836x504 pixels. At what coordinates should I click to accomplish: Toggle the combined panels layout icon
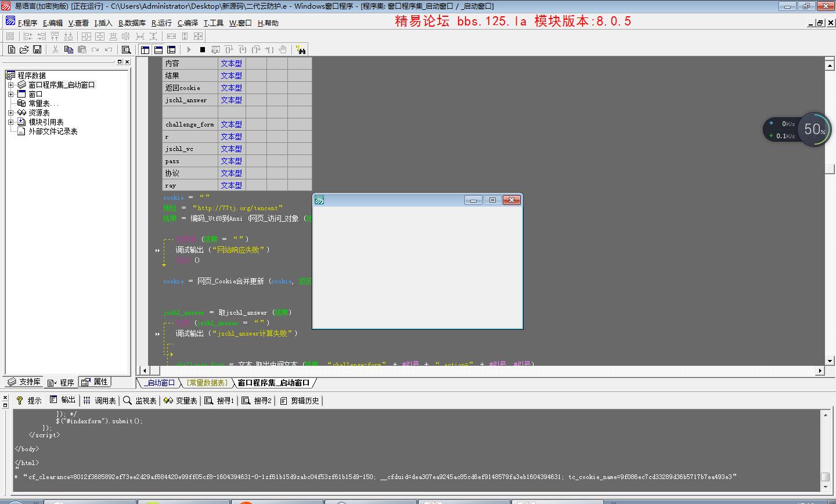click(171, 50)
